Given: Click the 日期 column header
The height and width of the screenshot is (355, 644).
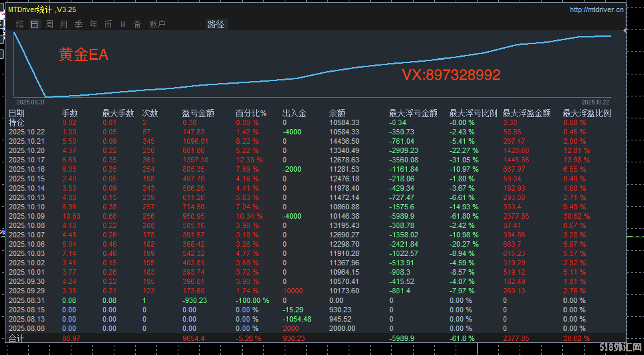Looking at the screenshot, I should [x=17, y=113].
